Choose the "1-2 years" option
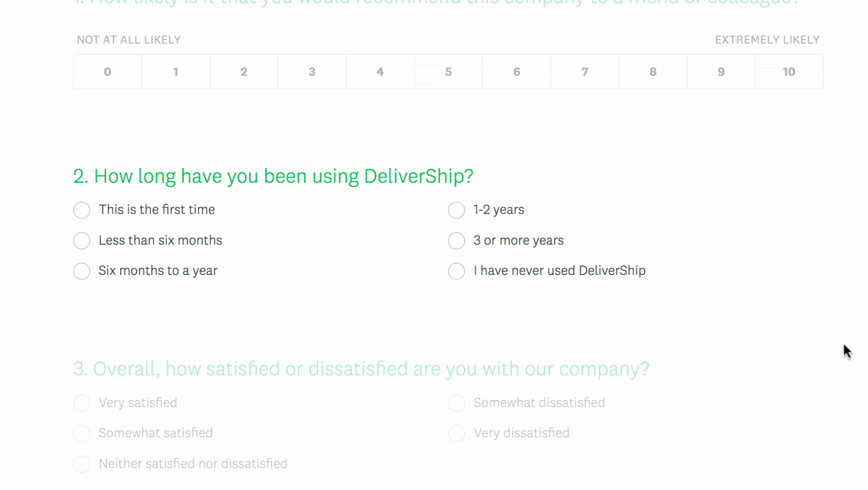 [x=456, y=210]
